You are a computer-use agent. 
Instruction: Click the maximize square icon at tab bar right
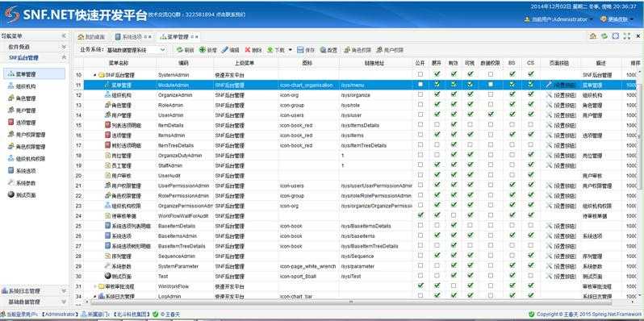coord(615,36)
